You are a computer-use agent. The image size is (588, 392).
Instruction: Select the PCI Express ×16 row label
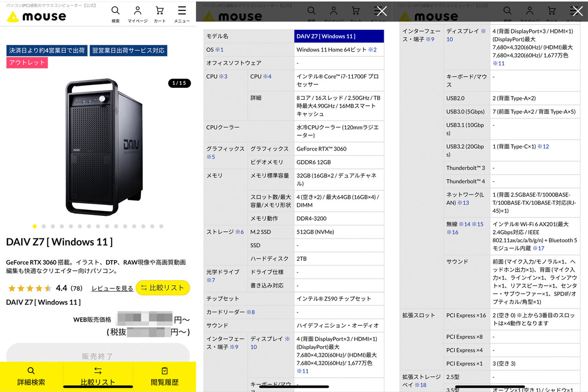467,319
